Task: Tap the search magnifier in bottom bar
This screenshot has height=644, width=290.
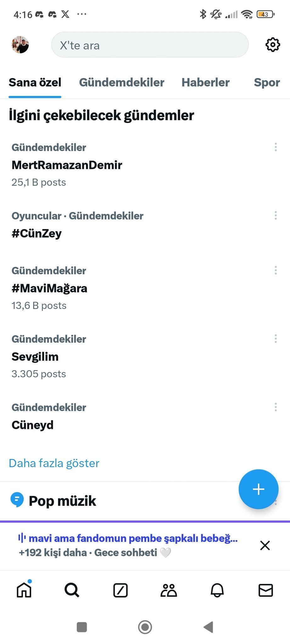Action: pos(72,590)
